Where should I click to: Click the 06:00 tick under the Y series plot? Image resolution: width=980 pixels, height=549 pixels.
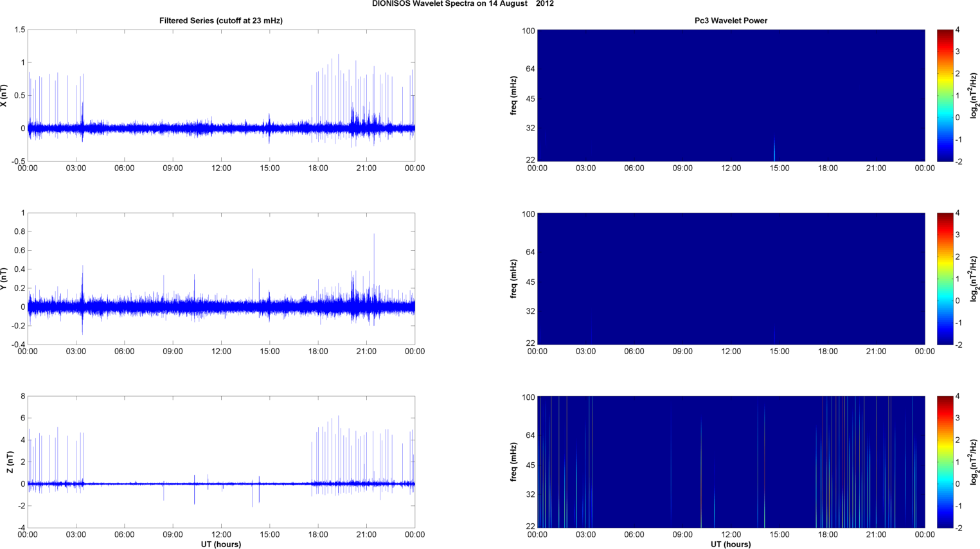(x=125, y=352)
